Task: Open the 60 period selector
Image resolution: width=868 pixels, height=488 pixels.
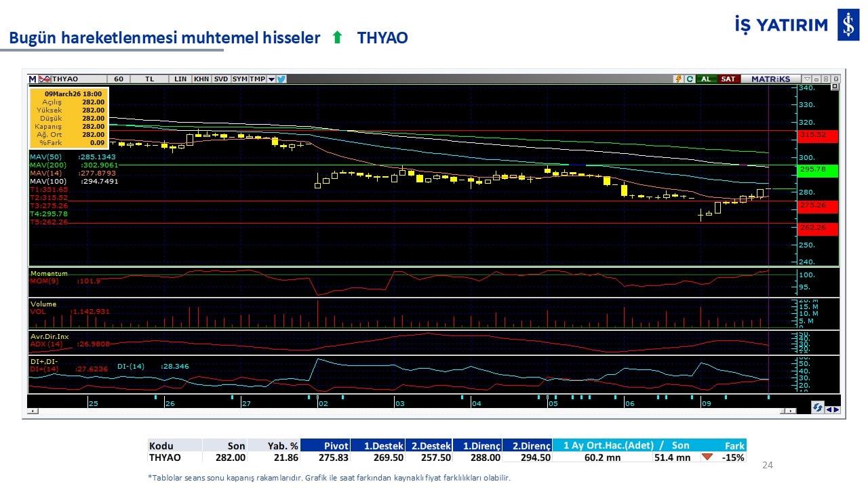Action: coord(118,79)
